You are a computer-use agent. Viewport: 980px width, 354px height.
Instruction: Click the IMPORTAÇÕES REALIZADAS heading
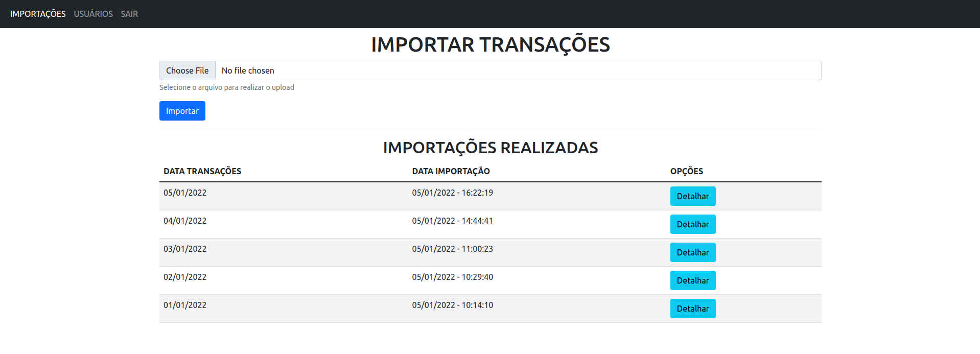click(x=491, y=148)
